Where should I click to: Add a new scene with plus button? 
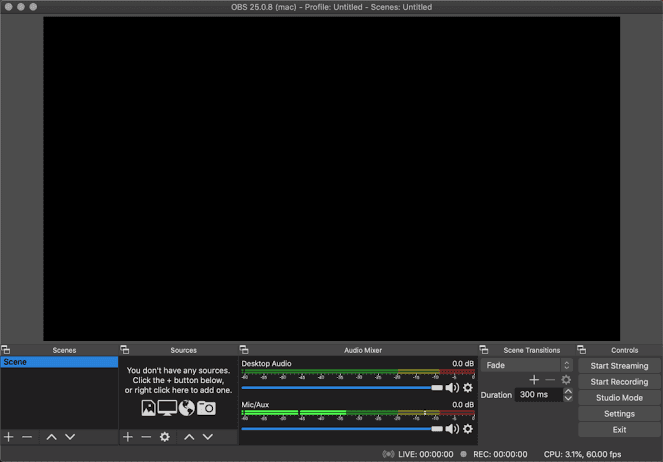(8, 437)
